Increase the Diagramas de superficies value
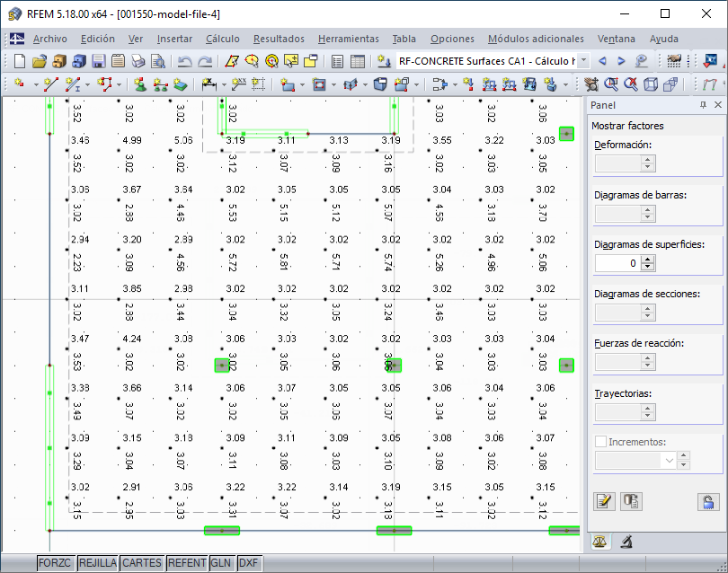The image size is (728, 573). click(648, 260)
